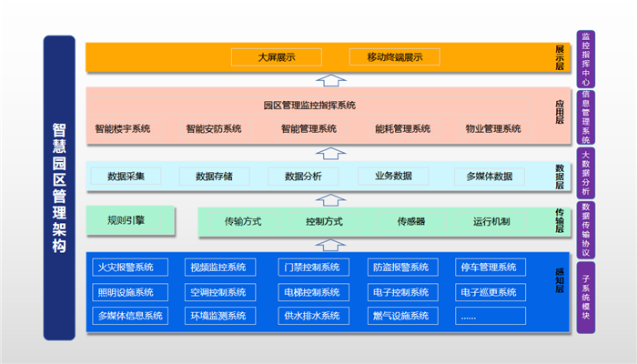Choose the 停车管理系统 box
Viewport: 637px width, 364px height.
click(x=489, y=268)
